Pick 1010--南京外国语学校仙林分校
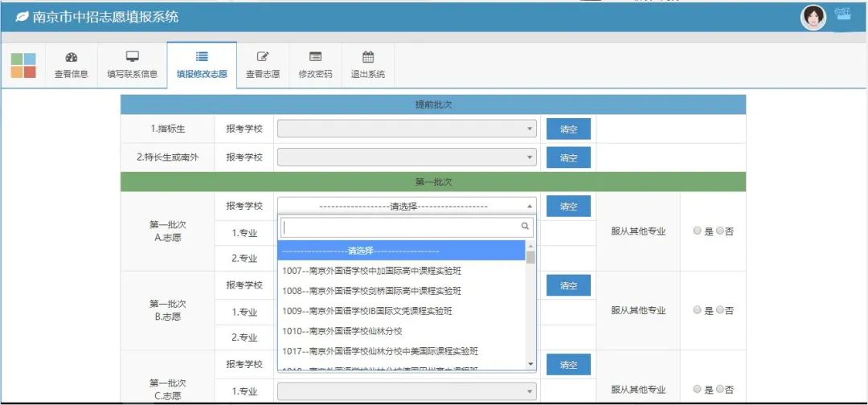This screenshot has width=868, height=405. [401, 331]
